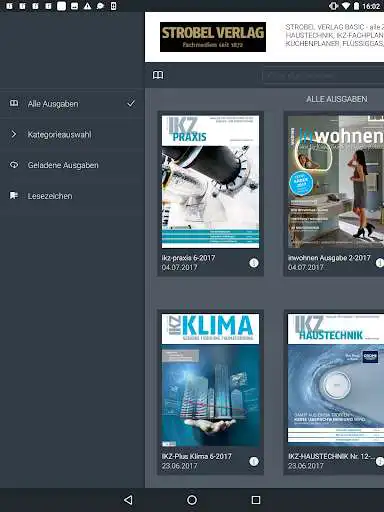Select Geladene Ausgaben menu entry
Image resolution: width=384 pixels, height=512 pixels.
click(72, 165)
